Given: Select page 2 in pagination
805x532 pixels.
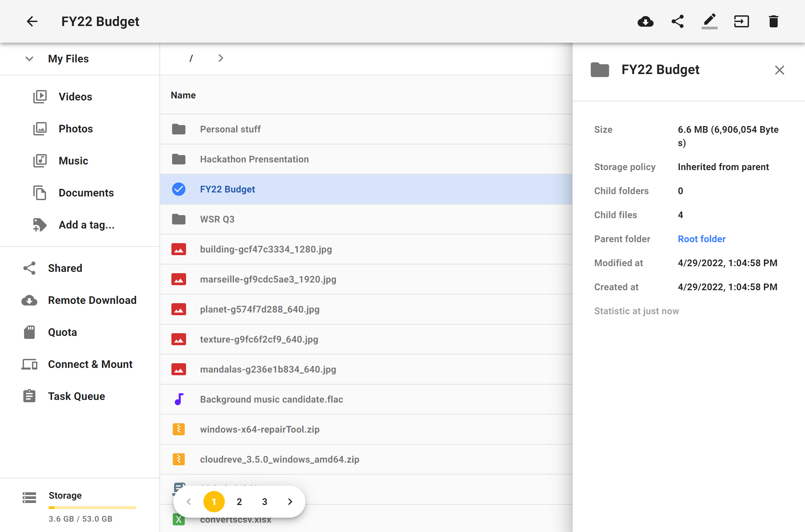Looking at the screenshot, I should 239,502.
